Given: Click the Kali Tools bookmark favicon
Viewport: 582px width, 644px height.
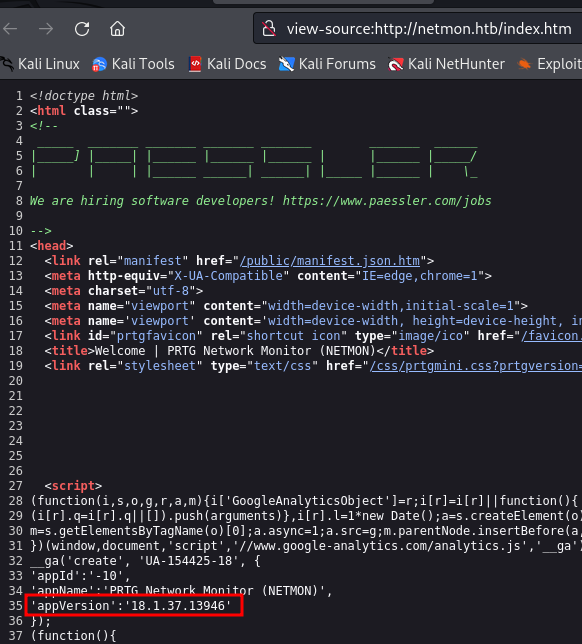Looking at the screenshot, I should [x=99, y=64].
